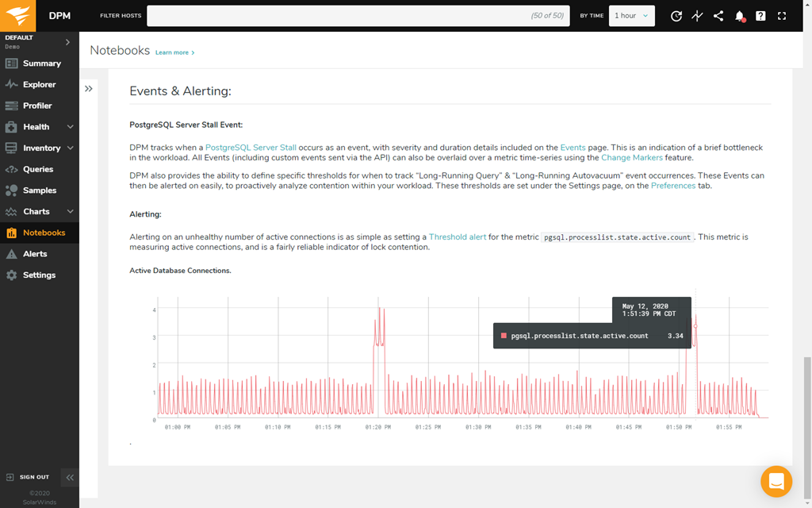Go to the Alerts section
The height and width of the screenshot is (508, 812).
[x=35, y=254]
